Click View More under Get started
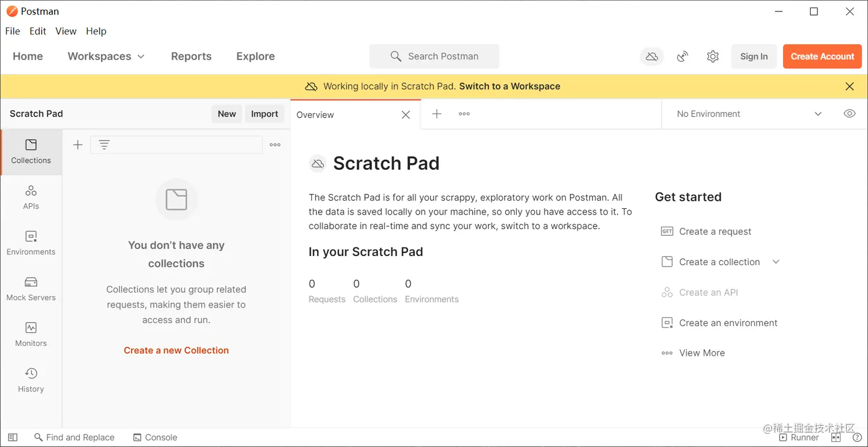Image resolution: width=868 pixels, height=447 pixels. (702, 353)
